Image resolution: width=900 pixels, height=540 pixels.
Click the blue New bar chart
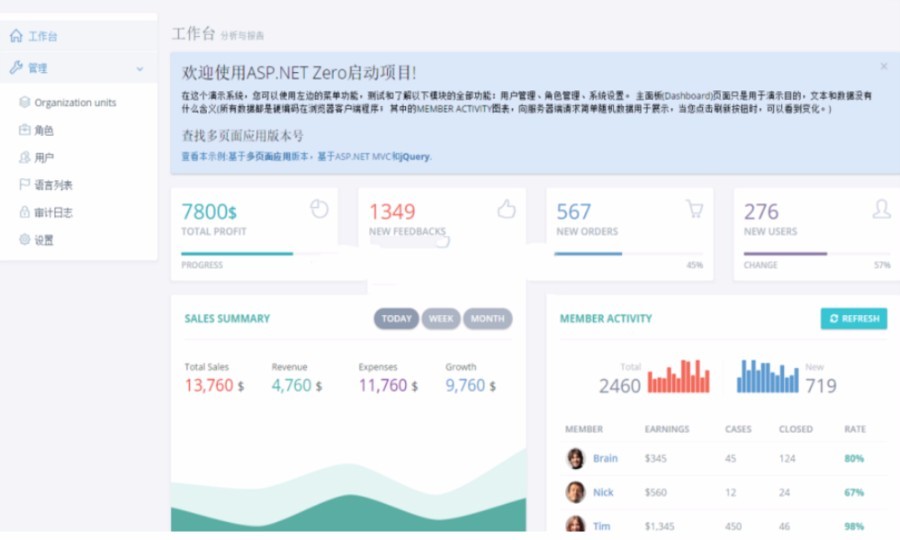pyautogui.click(x=767, y=376)
